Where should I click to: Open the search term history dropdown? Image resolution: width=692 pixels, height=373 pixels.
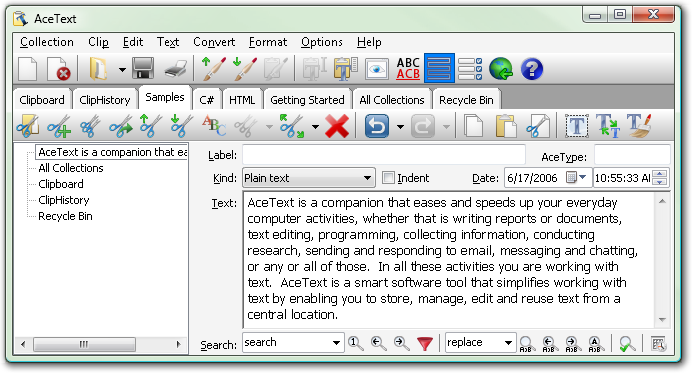[336, 343]
